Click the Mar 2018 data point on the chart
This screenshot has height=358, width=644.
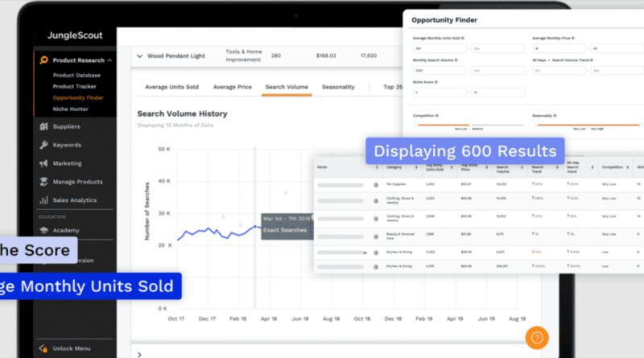pos(254,227)
